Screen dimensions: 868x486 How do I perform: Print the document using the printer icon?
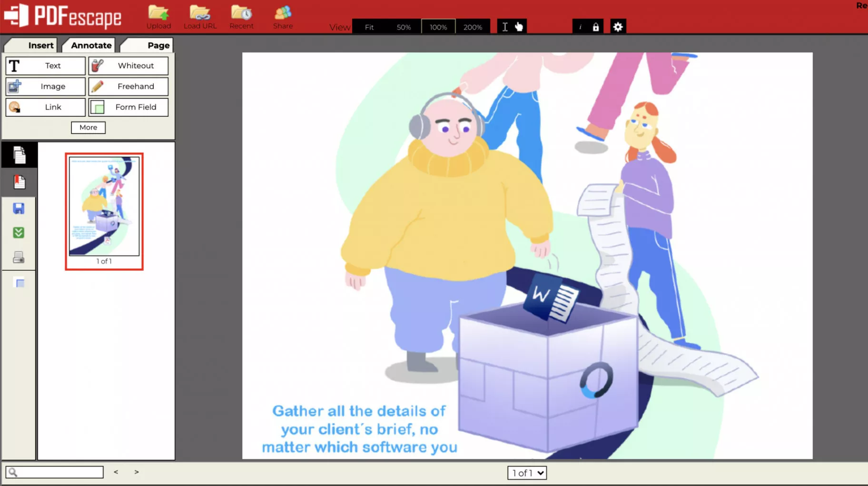[x=19, y=257]
